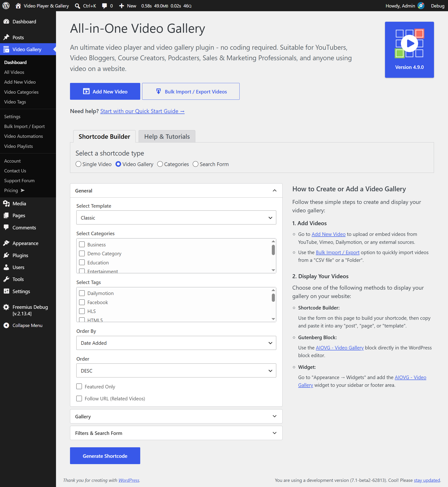
Task: Select the Categories radio button
Action: [160, 164]
